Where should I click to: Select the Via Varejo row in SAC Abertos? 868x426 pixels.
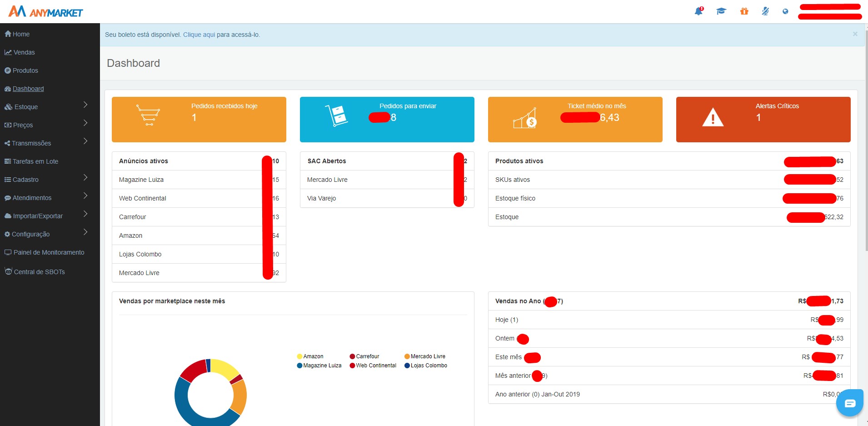point(387,198)
